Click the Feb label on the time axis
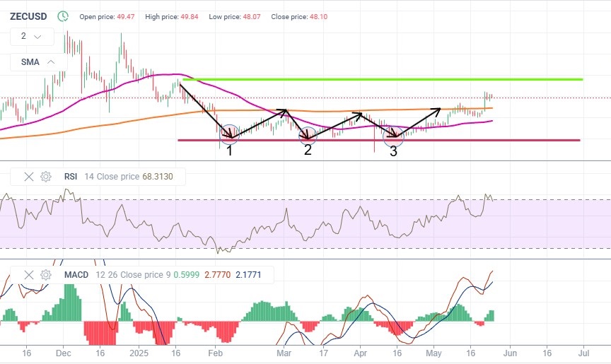 pyautogui.click(x=216, y=353)
